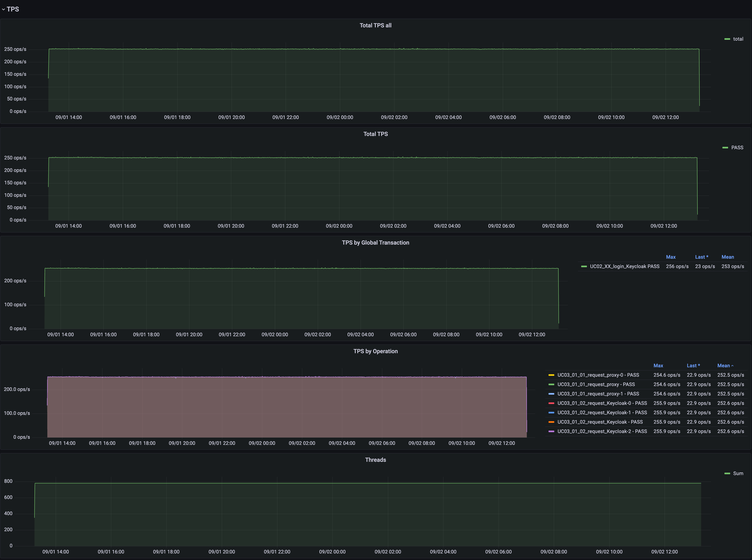Sort Global Transaction legend by Last *
Image resolution: width=752 pixels, height=560 pixels.
[702, 257]
